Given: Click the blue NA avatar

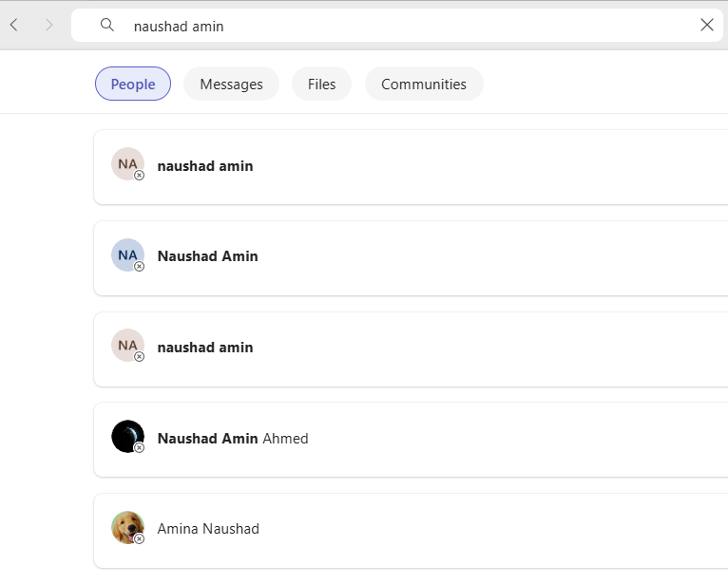Looking at the screenshot, I should tap(127, 254).
